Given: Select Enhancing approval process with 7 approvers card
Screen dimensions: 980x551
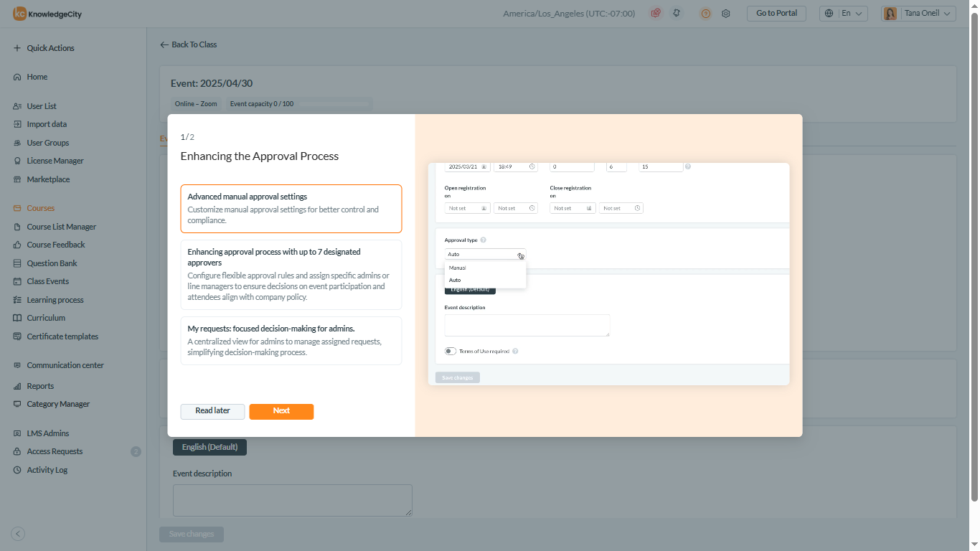Looking at the screenshot, I should click(291, 275).
